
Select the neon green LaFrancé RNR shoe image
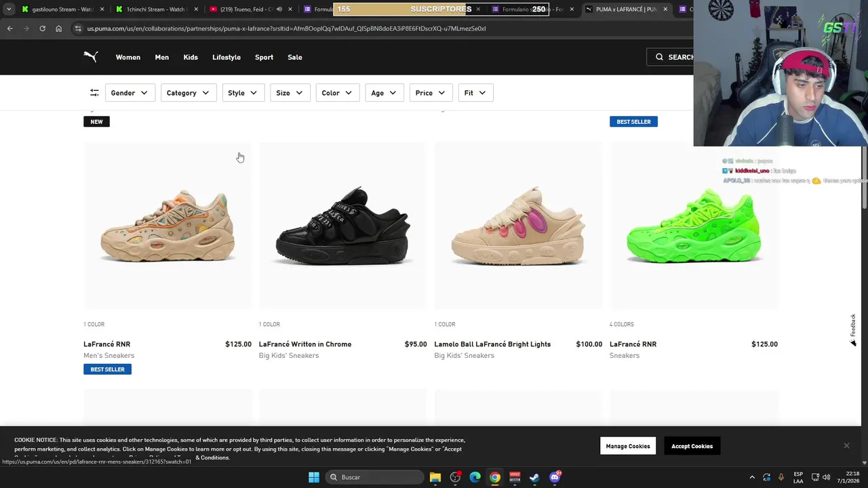(x=694, y=226)
